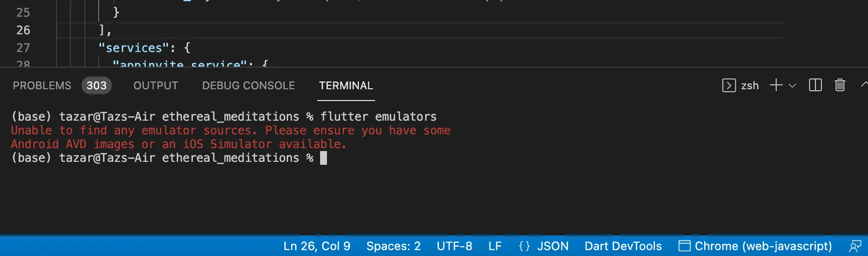868x256 pixels.
Task: Create a new terminal with plus icon
Action: tap(776, 85)
